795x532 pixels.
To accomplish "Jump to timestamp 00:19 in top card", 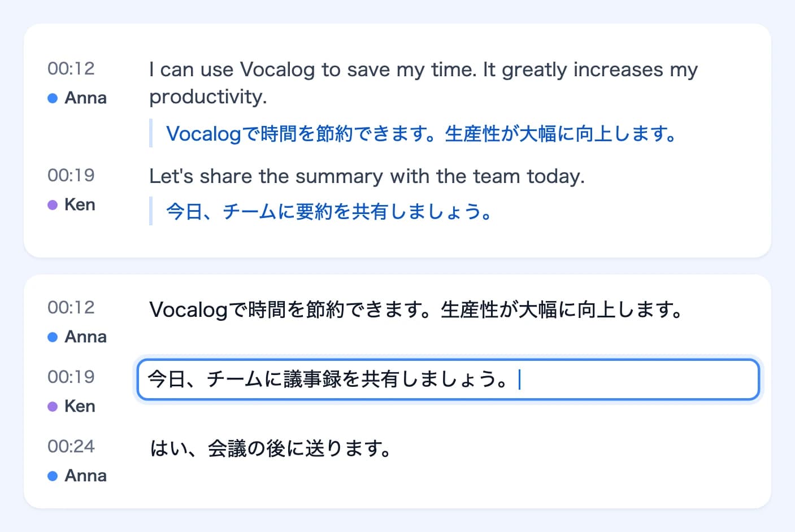I will [71, 175].
